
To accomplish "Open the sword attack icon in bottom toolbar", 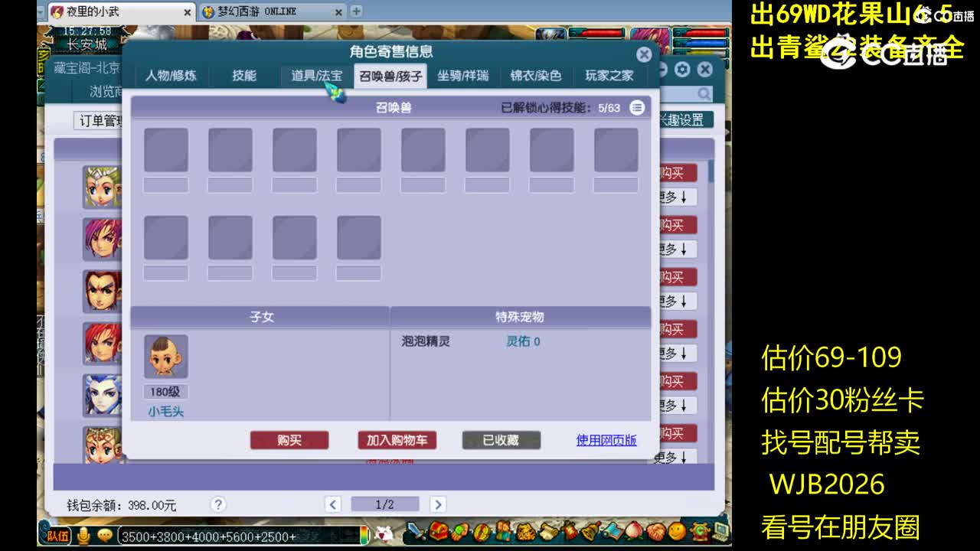I will tap(416, 531).
